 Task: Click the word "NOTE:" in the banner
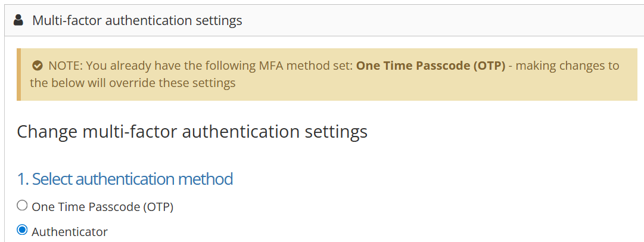point(66,66)
